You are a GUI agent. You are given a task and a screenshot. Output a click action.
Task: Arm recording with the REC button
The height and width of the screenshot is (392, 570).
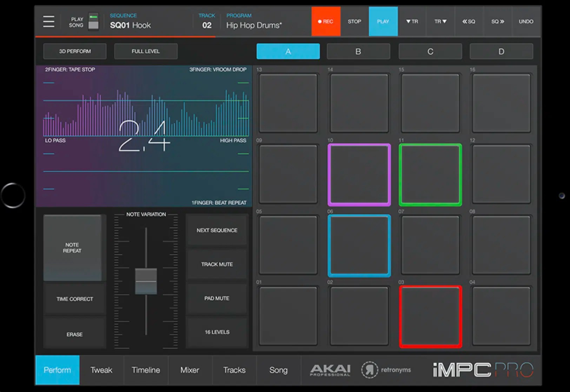point(326,21)
